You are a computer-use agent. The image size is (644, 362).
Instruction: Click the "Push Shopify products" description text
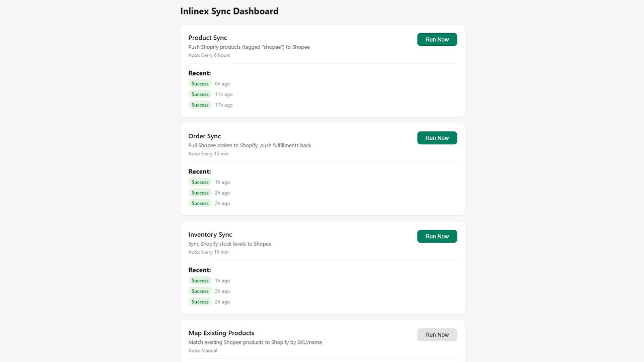(x=249, y=47)
